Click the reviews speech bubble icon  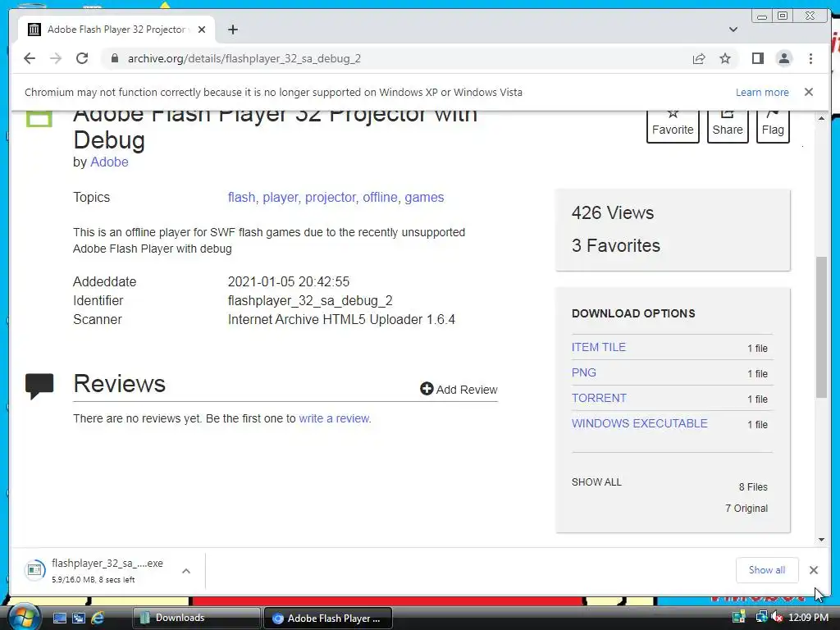coord(39,386)
